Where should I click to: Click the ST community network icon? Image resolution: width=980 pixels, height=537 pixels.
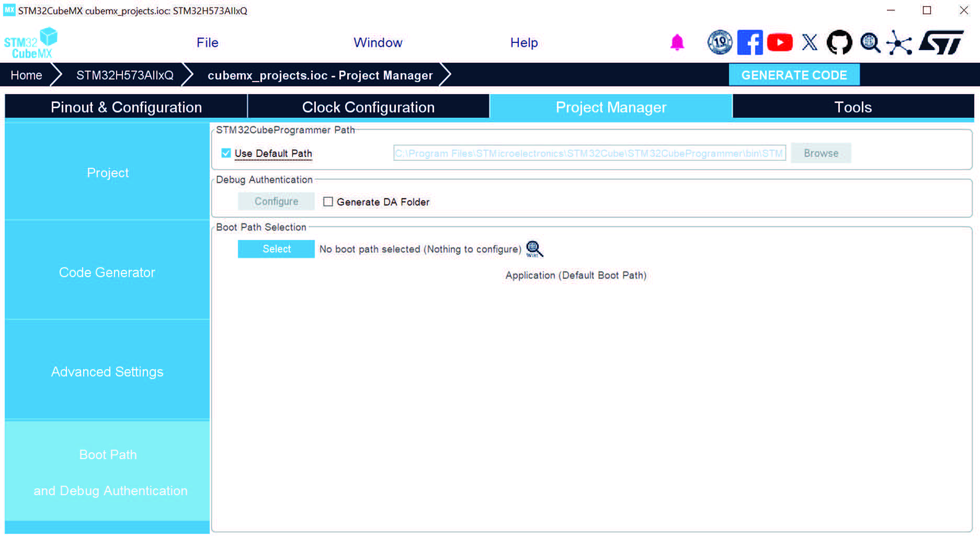point(899,42)
